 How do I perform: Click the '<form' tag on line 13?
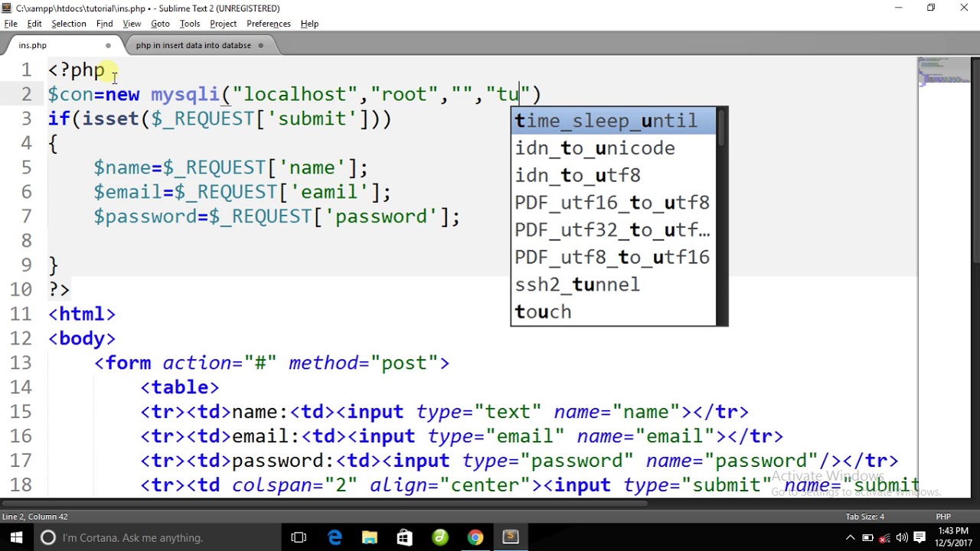pos(122,363)
